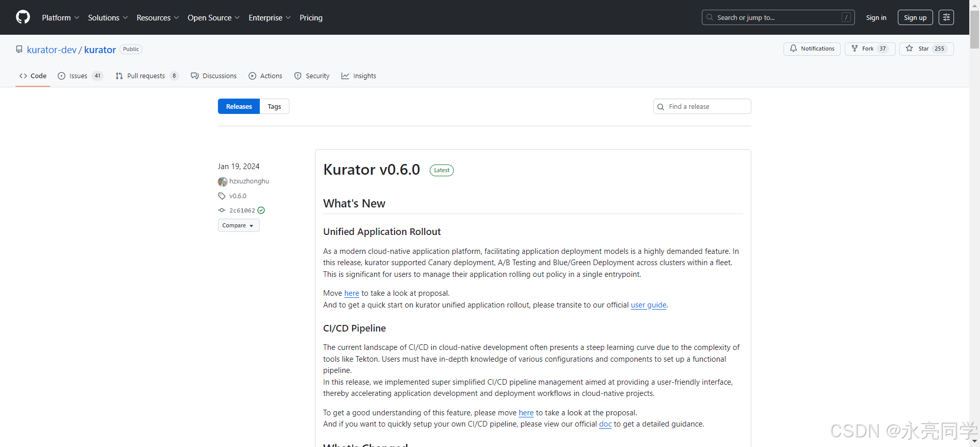The height and width of the screenshot is (447, 980).
Task: Click the page vertical scrollbar thumb
Action: point(974,30)
